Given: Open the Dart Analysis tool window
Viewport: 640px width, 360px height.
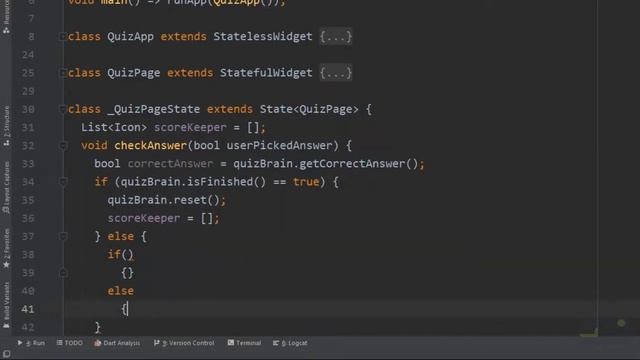Looking at the screenshot, I should [x=117, y=343].
